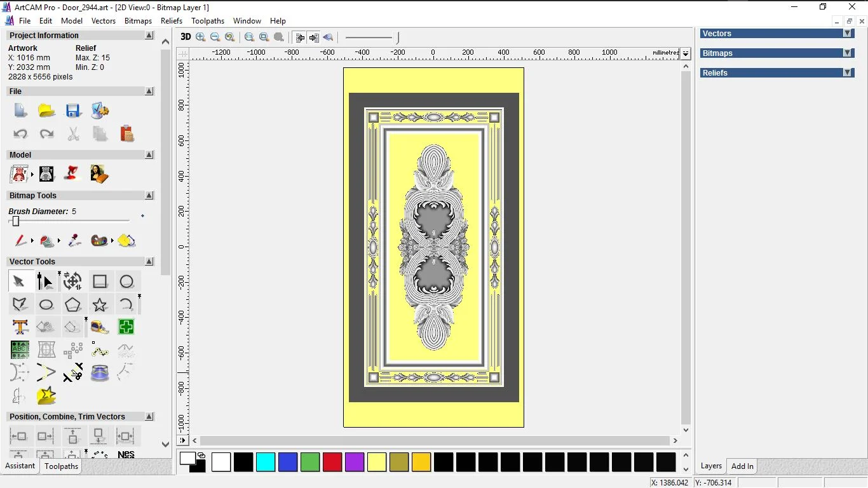Expand the Reliefs panel on the right

(x=847, y=73)
